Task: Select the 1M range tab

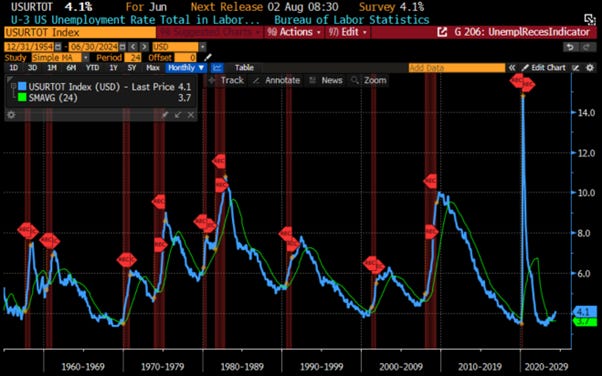Action: (x=52, y=68)
